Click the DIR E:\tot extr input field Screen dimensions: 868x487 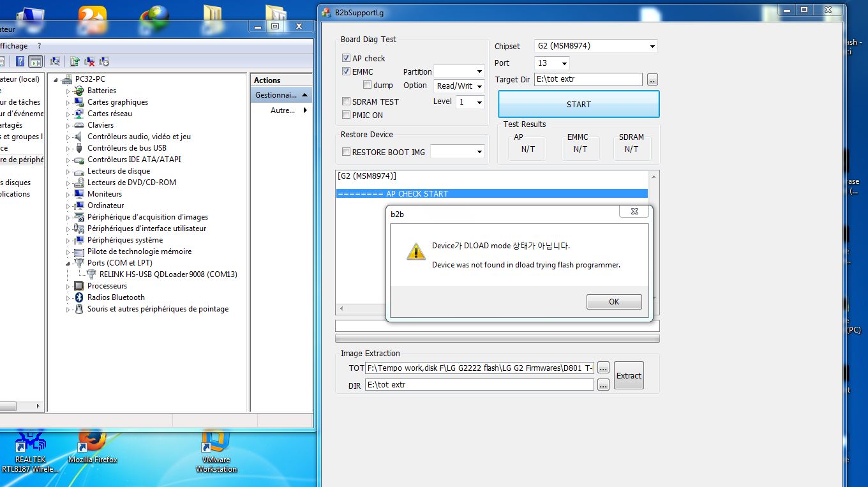click(479, 385)
